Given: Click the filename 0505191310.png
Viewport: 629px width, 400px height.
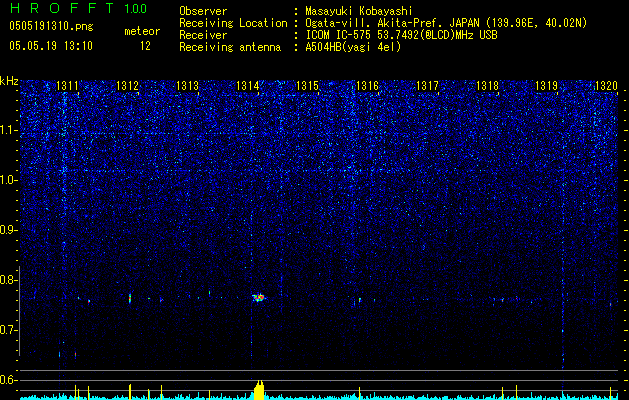Looking at the screenshot, I should tap(51, 26).
